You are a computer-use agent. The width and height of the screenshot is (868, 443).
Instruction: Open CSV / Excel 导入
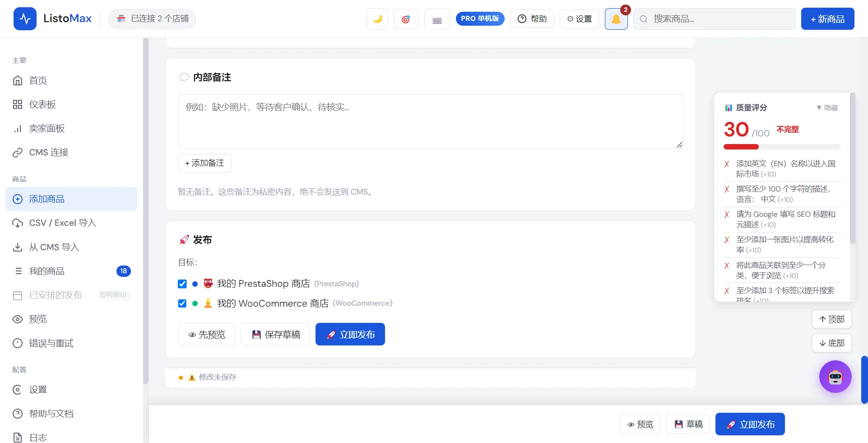[x=71, y=223]
